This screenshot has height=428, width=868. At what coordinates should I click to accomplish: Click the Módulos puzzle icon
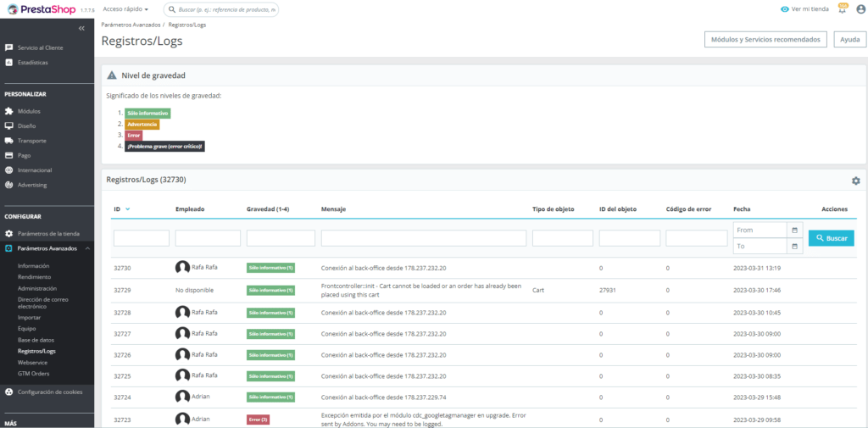tap(8, 111)
